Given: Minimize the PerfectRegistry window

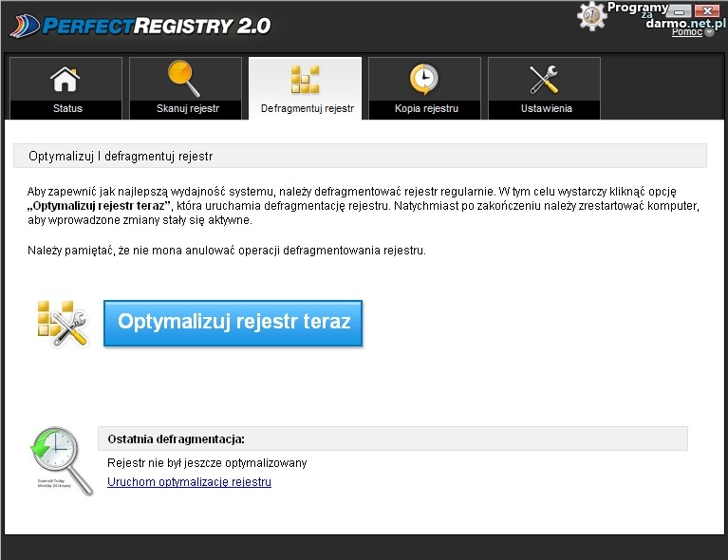Looking at the screenshot, I should [680, 10].
